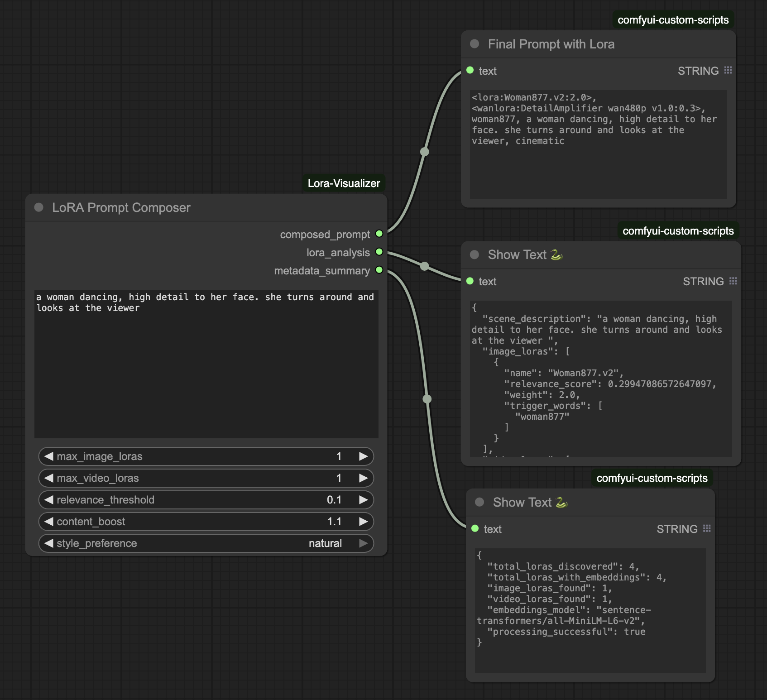Increase max_image_loras with right arrow

pyautogui.click(x=363, y=456)
